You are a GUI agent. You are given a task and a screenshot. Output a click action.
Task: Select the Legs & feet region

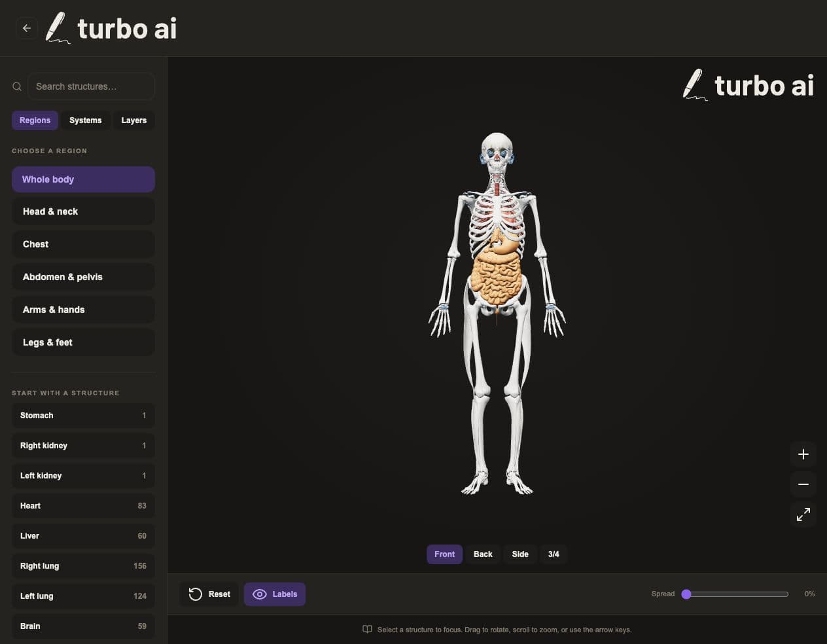tap(83, 342)
